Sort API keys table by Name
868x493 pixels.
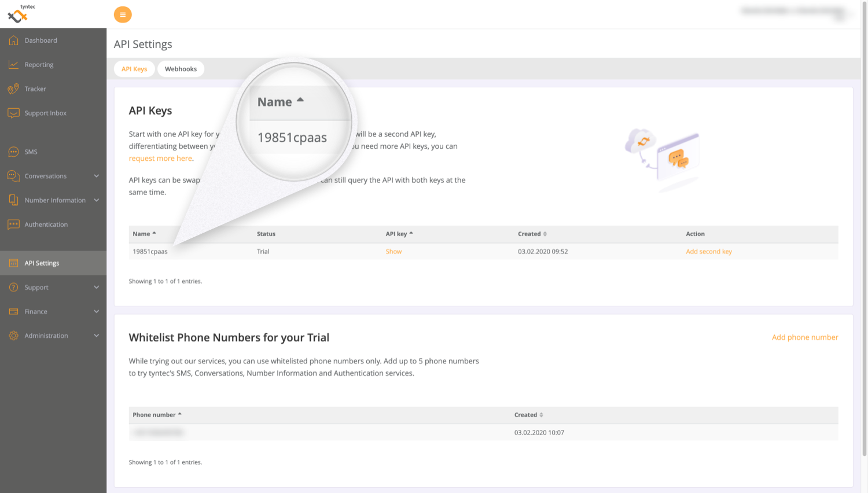point(145,234)
